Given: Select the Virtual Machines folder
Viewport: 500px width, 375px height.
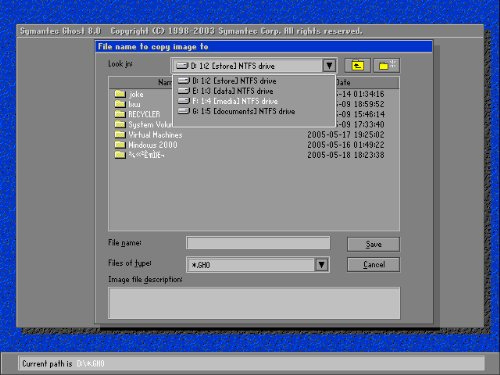Looking at the screenshot, I should click(x=148, y=135).
